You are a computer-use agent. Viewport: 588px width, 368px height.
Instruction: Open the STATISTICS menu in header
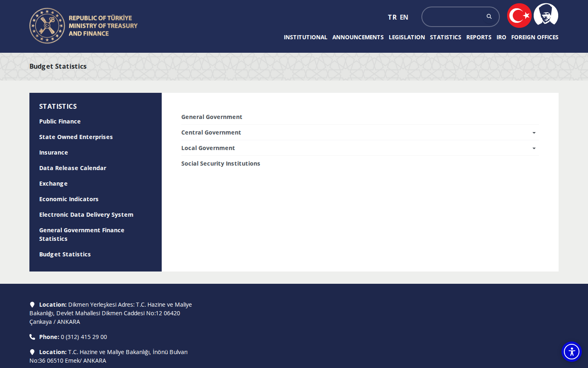445,37
